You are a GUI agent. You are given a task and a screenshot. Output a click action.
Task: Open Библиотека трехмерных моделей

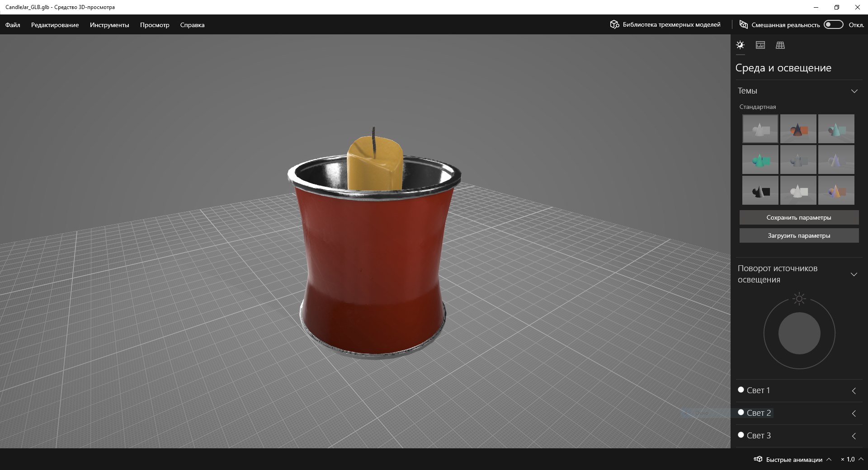click(665, 24)
